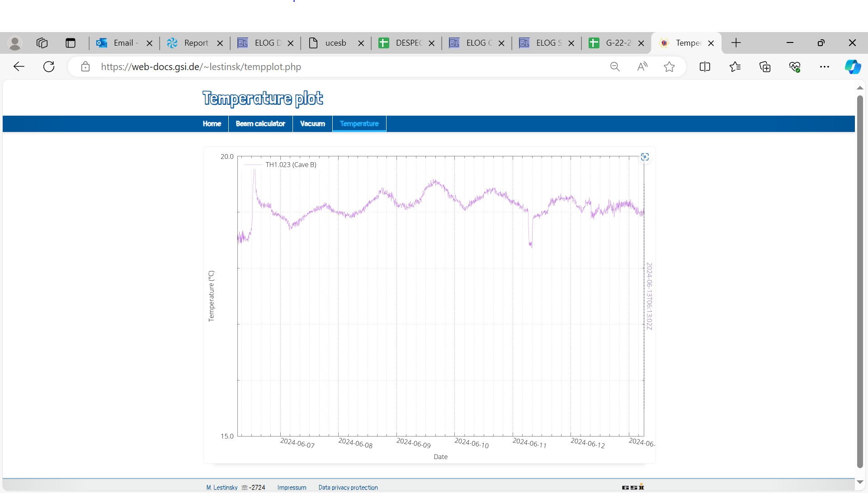Screen dimensions: 868x493
Task: Open the browser profile avatar menu
Action: 15,43
